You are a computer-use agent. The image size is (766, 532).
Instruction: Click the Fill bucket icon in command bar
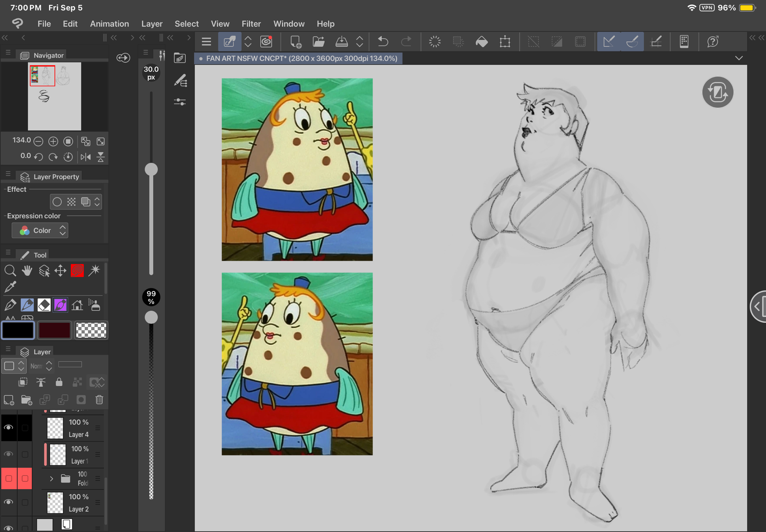click(481, 41)
